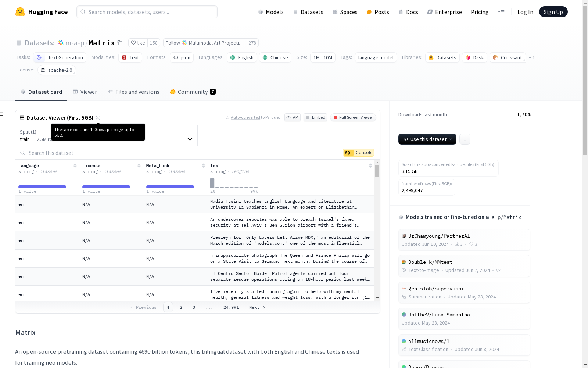The height and width of the screenshot is (368, 588).
Task: Go to Datasets in the top navigation
Action: (308, 12)
